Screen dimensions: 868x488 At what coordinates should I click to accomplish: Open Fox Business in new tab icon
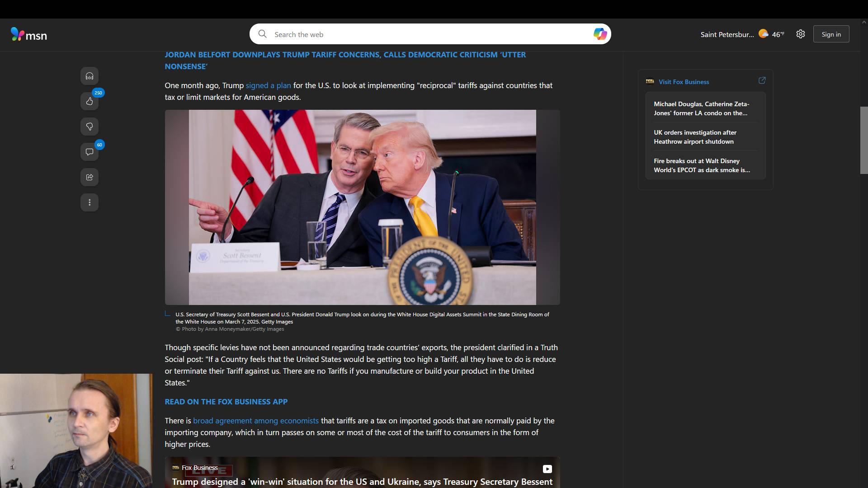coord(762,80)
